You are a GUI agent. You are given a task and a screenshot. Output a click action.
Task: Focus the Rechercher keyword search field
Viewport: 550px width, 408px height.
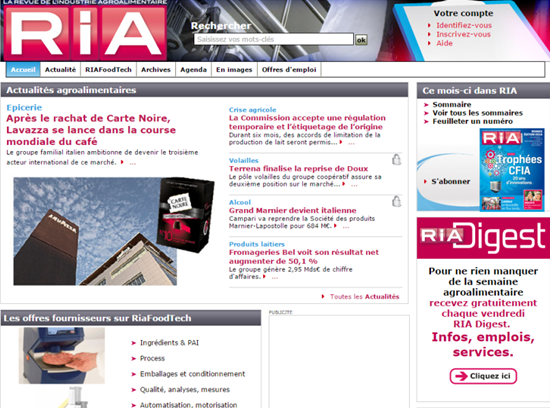[274, 39]
